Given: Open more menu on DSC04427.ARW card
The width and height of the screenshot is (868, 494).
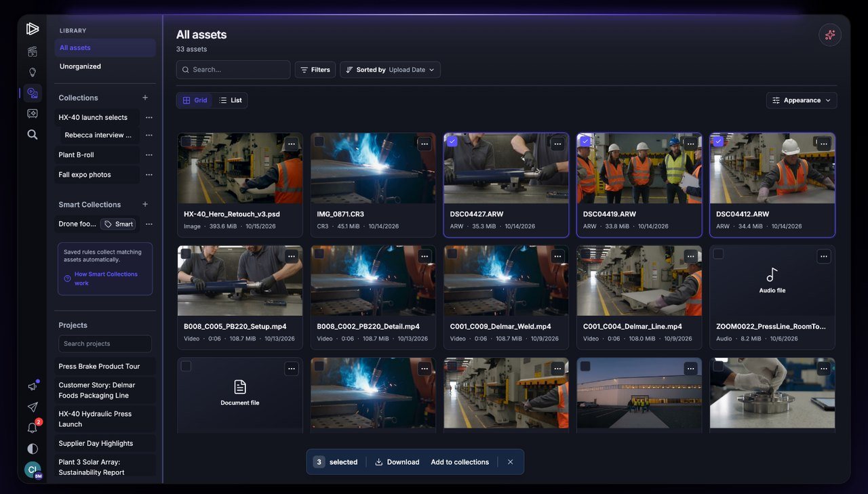Looking at the screenshot, I should (x=557, y=144).
